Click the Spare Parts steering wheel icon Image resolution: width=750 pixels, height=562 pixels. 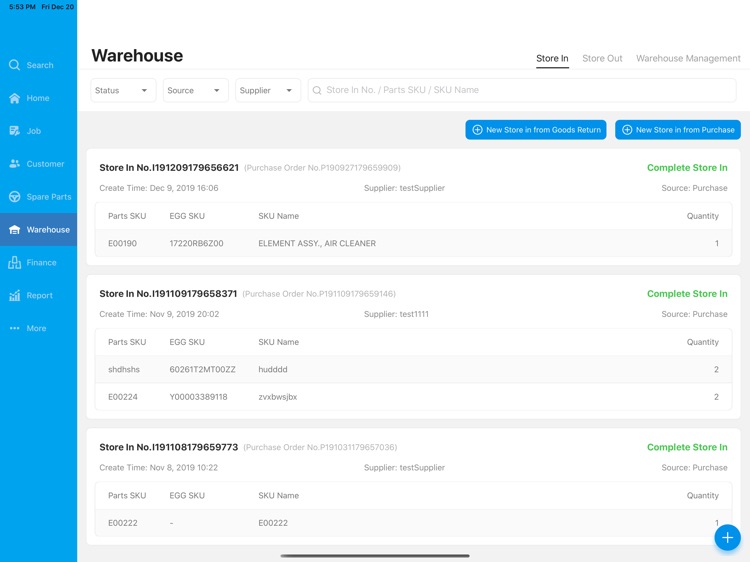click(x=14, y=197)
